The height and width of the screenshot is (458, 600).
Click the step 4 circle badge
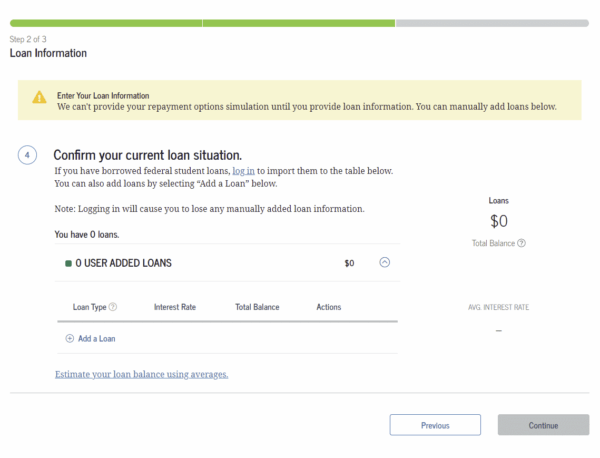28,155
